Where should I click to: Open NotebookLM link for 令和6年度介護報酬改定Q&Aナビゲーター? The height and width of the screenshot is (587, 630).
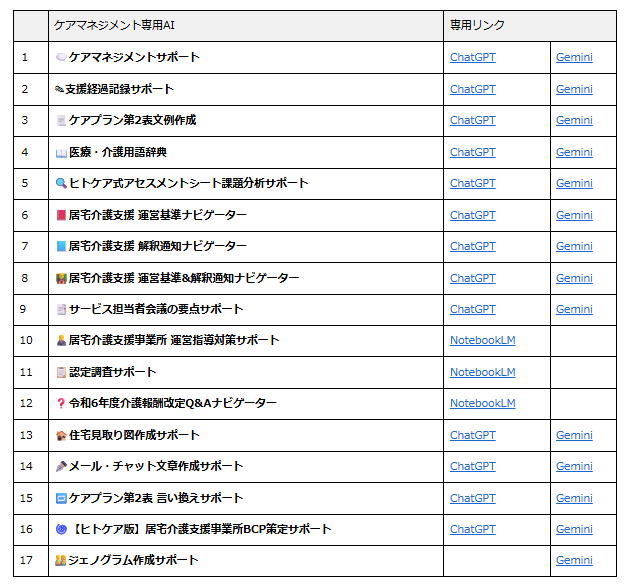point(483,403)
